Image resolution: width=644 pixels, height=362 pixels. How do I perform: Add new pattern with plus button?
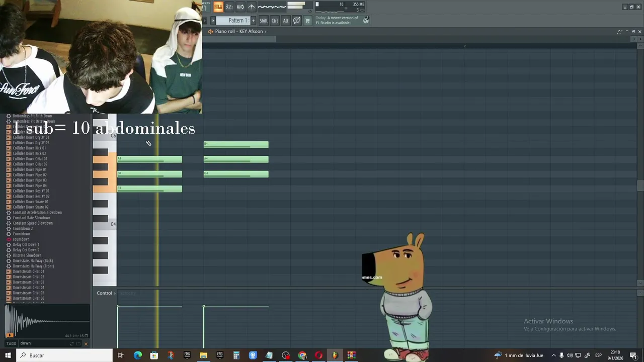[x=253, y=21]
